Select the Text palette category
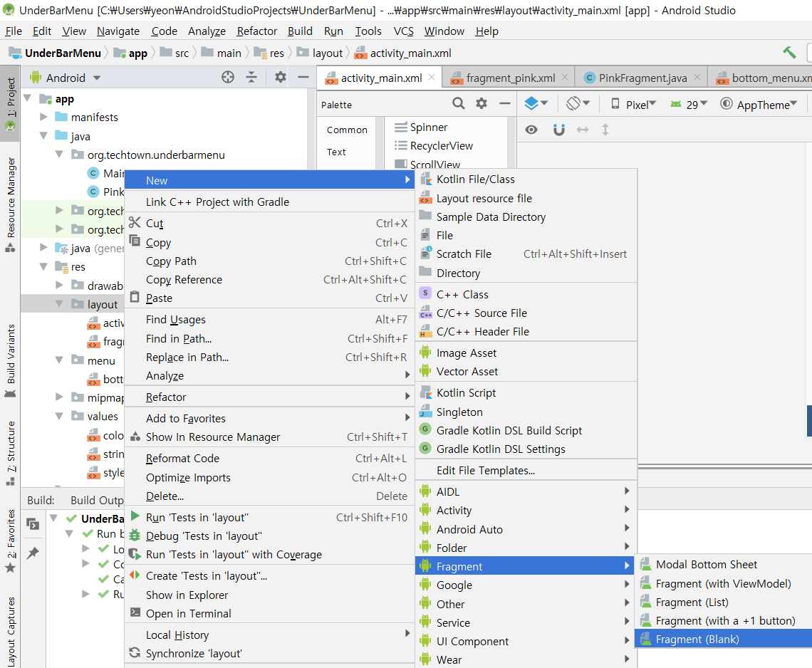812x668 pixels. pos(336,152)
